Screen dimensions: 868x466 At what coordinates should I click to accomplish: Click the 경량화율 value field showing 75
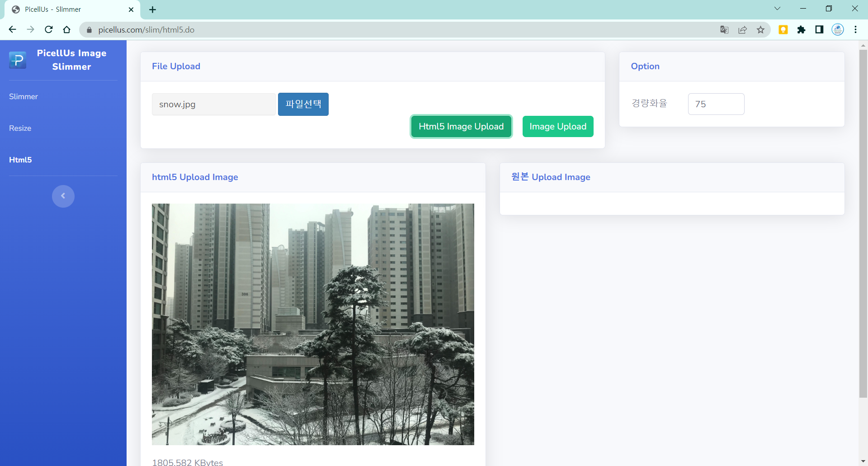716,104
